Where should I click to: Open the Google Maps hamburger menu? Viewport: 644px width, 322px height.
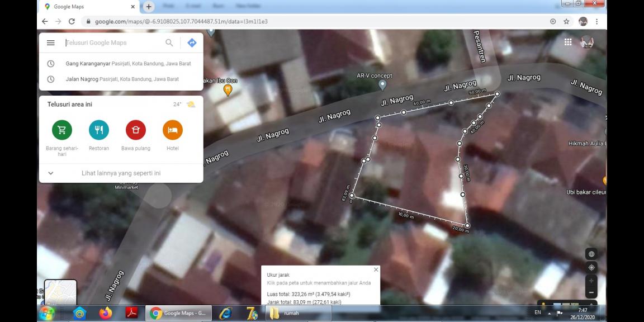click(50, 42)
